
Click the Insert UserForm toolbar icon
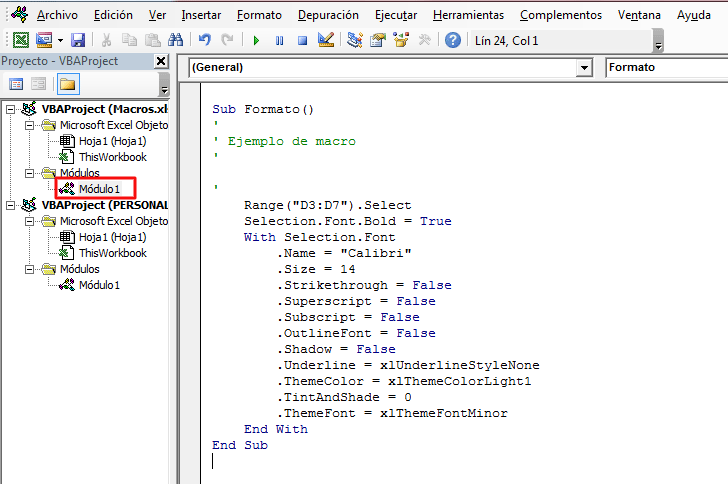(x=44, y=40)
